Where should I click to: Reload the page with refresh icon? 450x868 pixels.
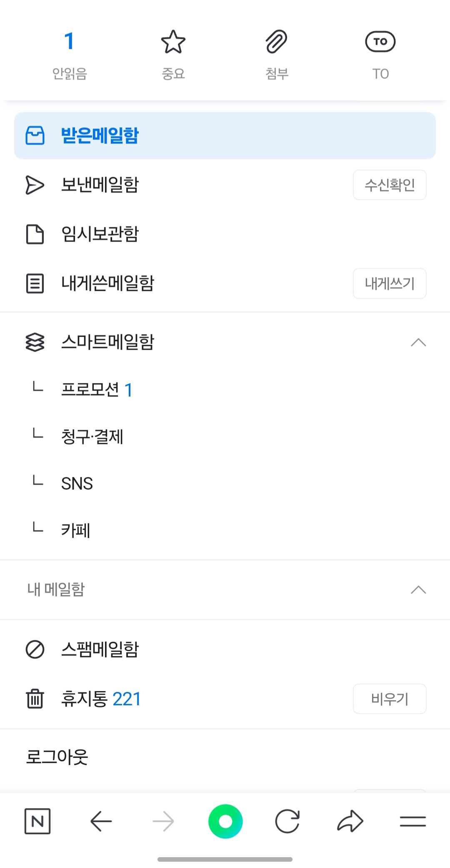[287, 821]
